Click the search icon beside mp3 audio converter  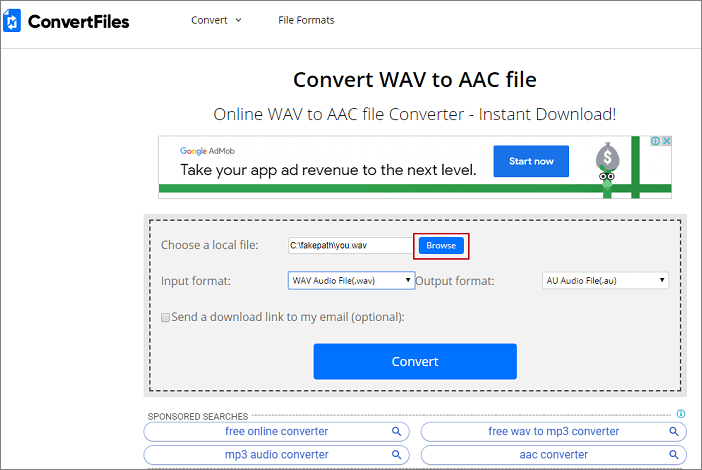click(396, 455)
